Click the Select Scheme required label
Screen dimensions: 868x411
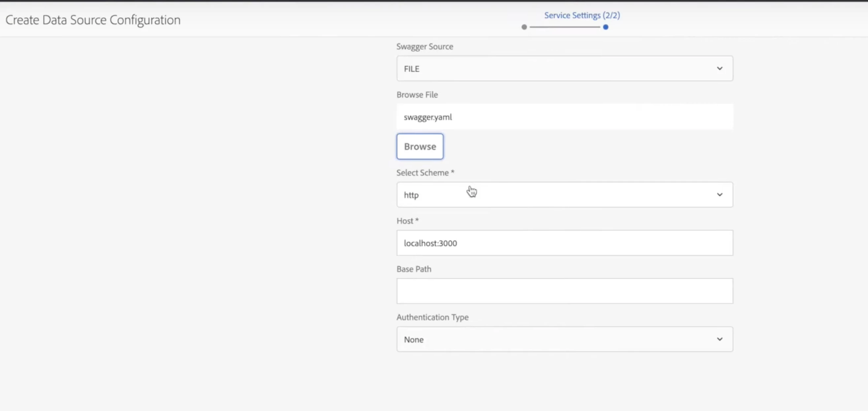425,173
